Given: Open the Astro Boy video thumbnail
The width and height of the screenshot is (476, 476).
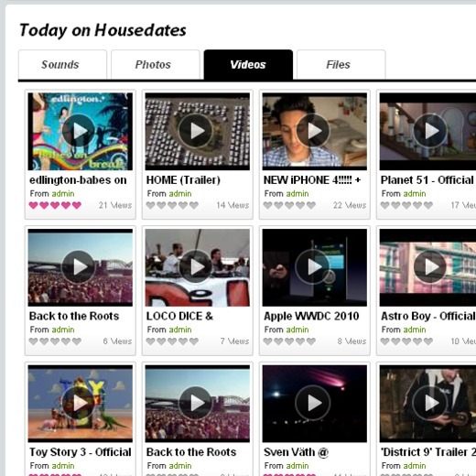Looking at the screenshot, I should 427,267.
